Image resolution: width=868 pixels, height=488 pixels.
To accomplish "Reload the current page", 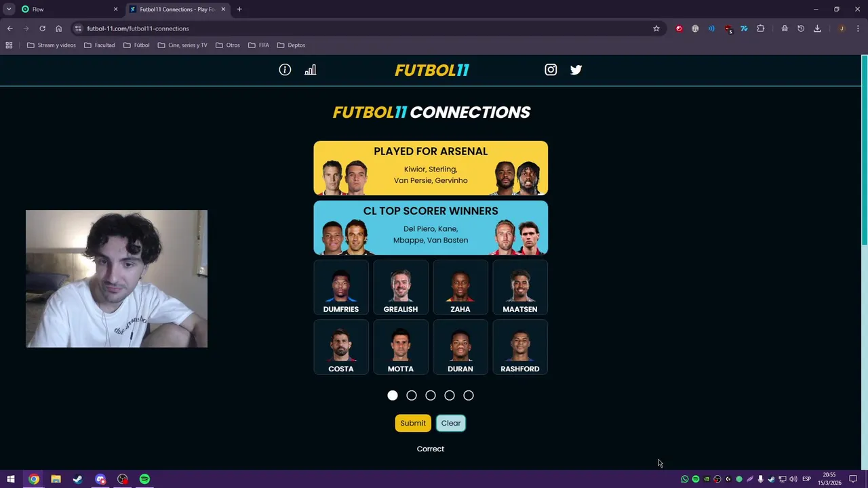I will (x=42, y=28).
